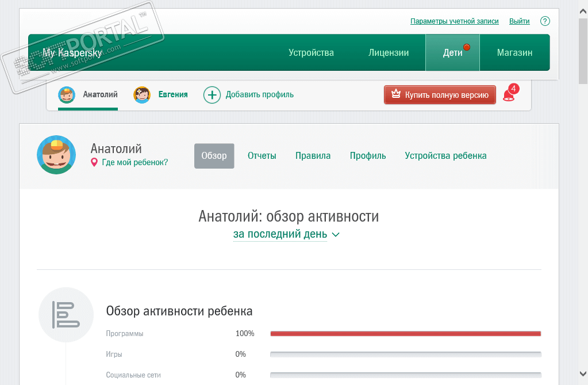Select the Обзор tab
The image size is (588, 385).
[214, 156]
